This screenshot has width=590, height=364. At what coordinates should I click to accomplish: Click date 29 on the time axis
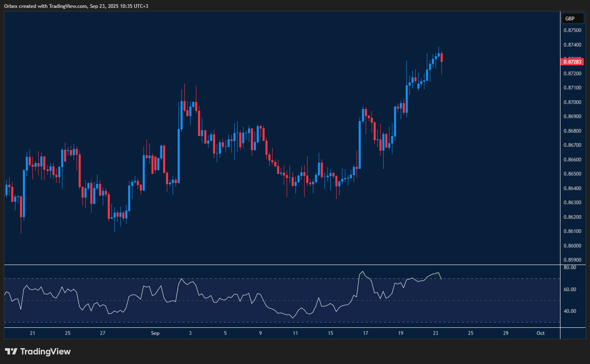click(x=506, y=333)
